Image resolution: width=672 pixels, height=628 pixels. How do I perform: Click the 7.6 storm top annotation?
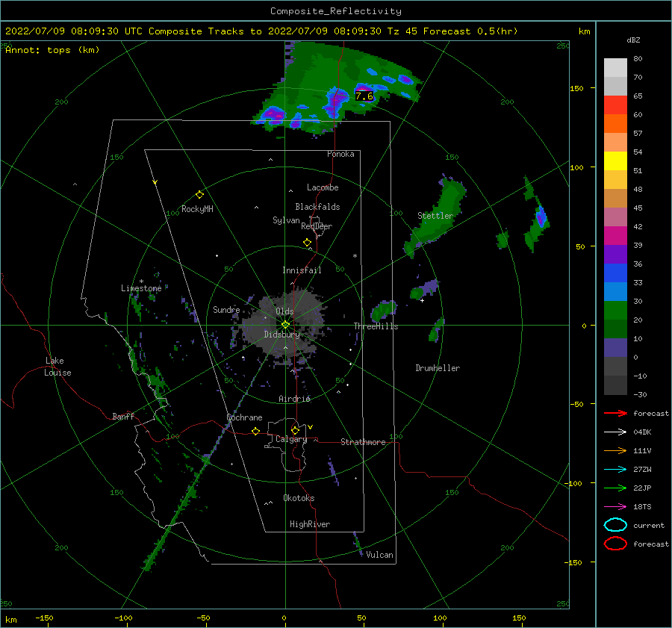[364, 96]
